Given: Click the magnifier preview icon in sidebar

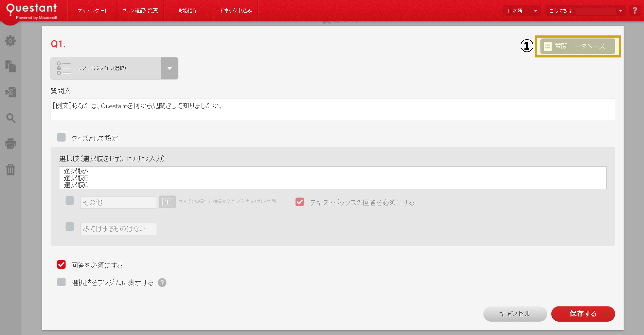Looking at the screenshot, I should coord(11,118).
